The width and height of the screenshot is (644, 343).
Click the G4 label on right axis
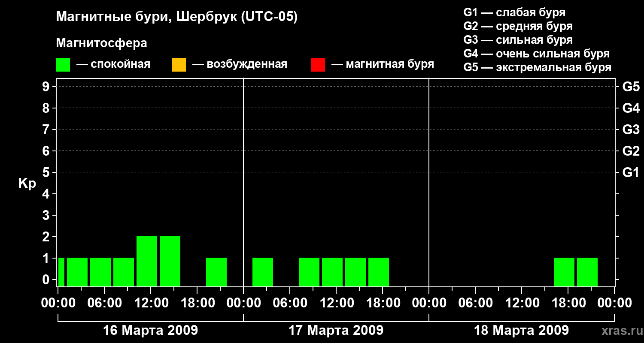pos(631,108)
